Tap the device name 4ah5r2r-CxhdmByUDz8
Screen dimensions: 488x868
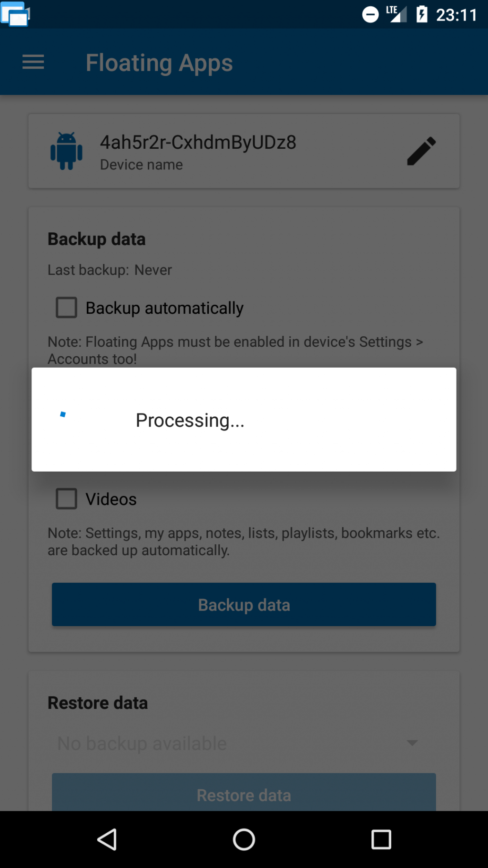point(198,142)
